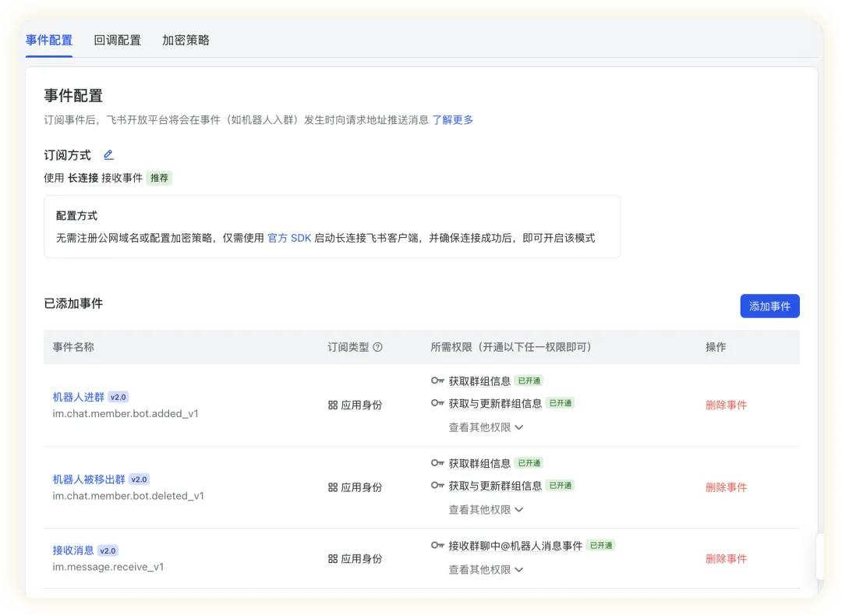842x616 pixels.
Task: Expand 查看其他权限 for 接收消息 event
Action: pos(486,570)
